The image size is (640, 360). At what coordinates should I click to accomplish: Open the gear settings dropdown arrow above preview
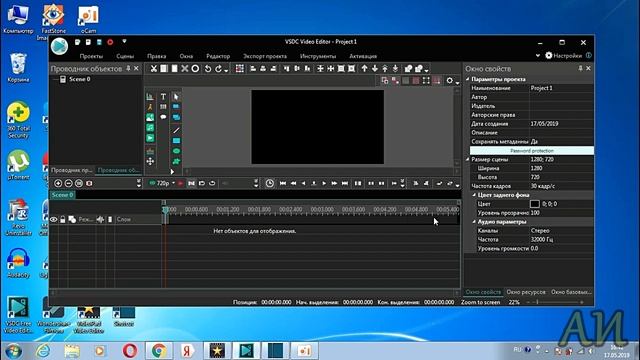[x=457, y=82]
